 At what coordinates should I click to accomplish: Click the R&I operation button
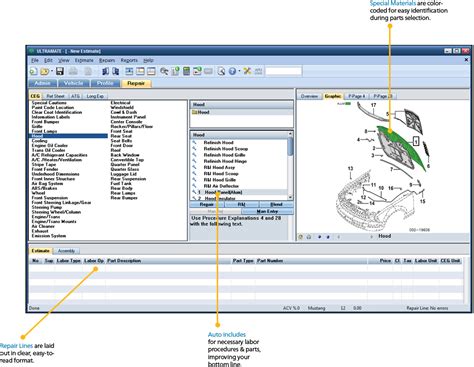(242, 204)
